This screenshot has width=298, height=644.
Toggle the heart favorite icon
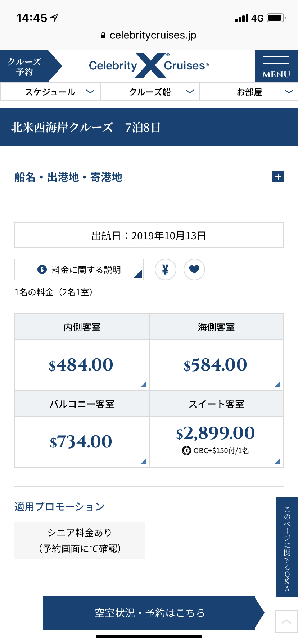(x=194, y=270)
